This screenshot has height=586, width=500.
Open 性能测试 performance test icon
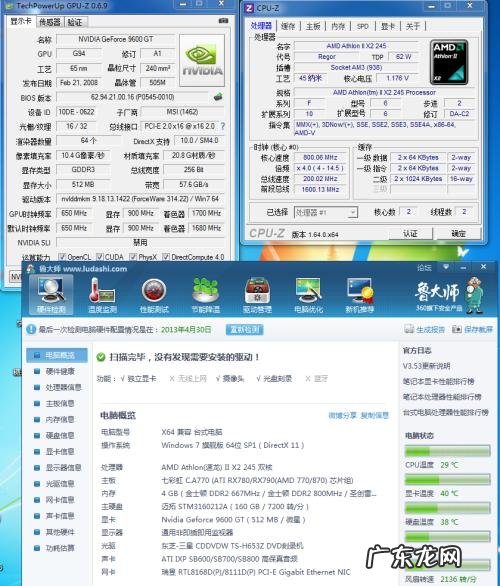coord(154,295)
